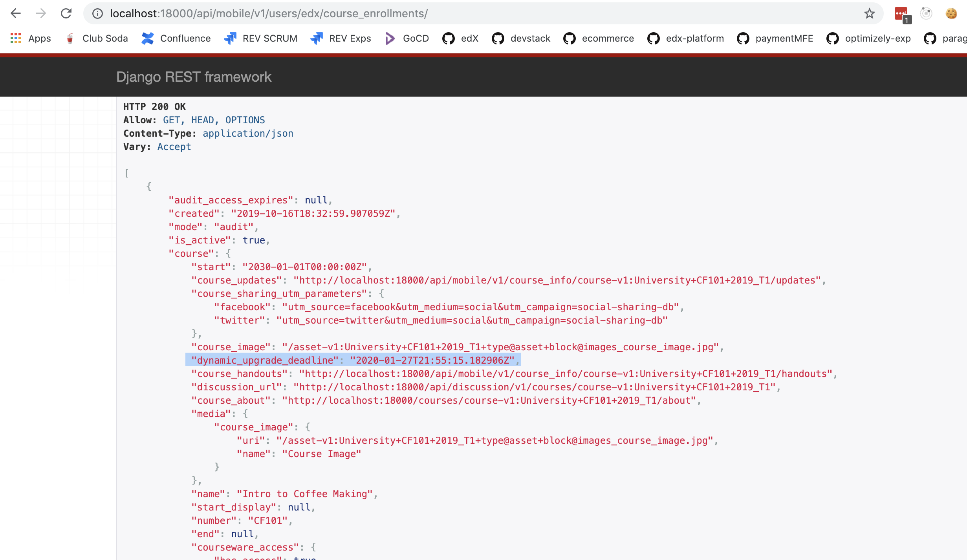
Task: Click the cookie extension icon
Action: point(951,13)
